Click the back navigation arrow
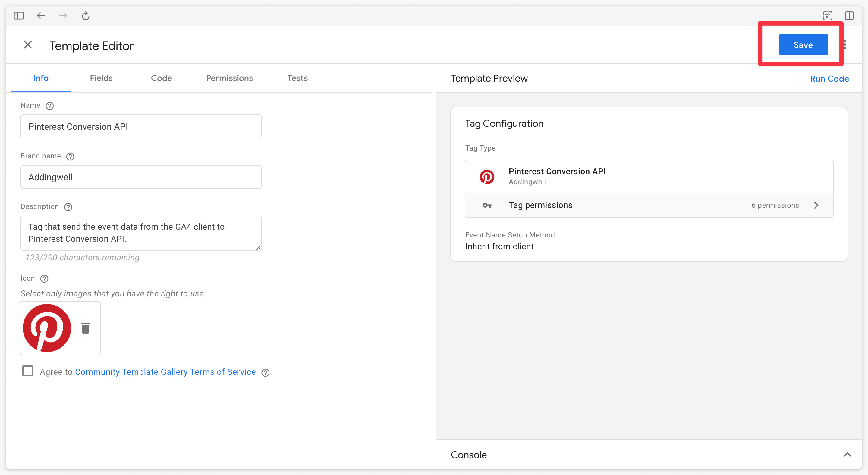This screenshot has height=475, width=868. tap(40, 15)
